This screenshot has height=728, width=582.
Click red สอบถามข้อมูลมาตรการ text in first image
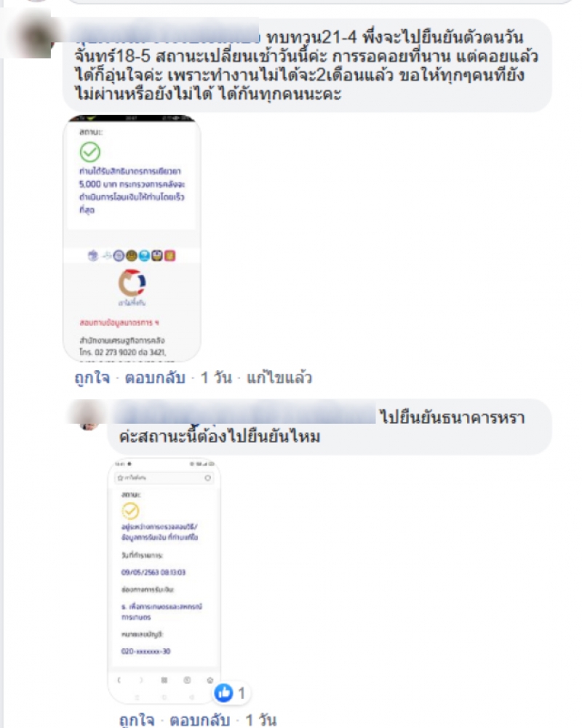pos(119,322)
